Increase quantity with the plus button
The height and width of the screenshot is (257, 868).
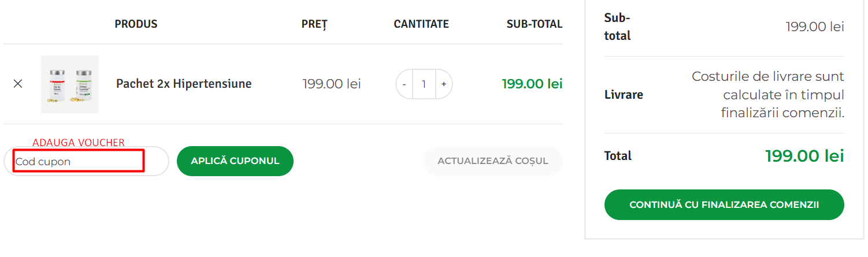pos(444,84)
